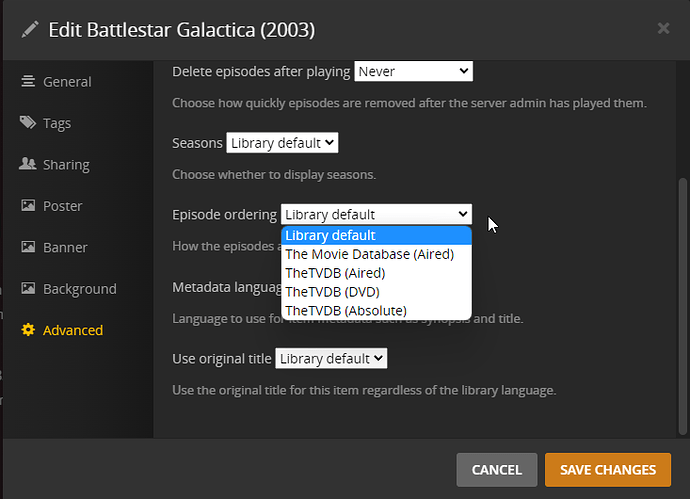Click the Poster image icon
Image resolution: width=690 pixels, height=499 pixels.
tap(28, 205)
